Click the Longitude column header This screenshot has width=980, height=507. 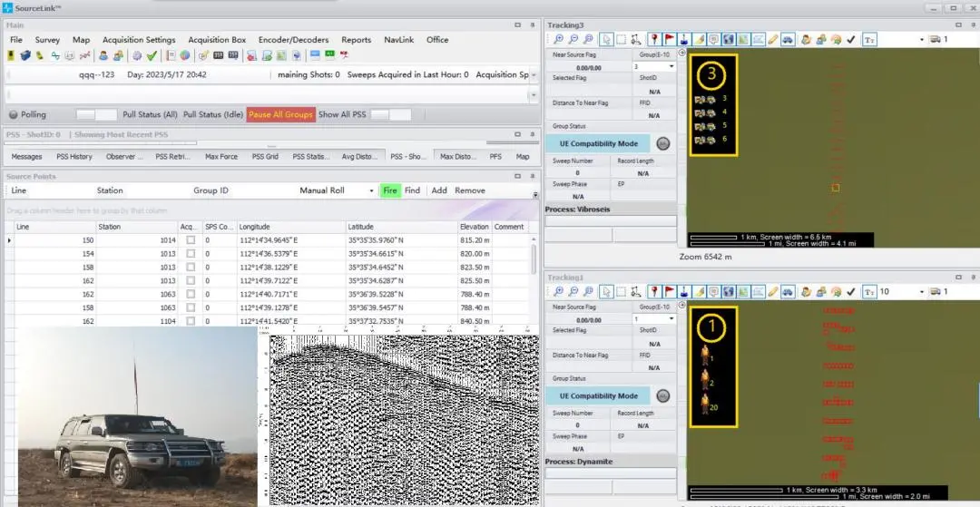point(255,227)
